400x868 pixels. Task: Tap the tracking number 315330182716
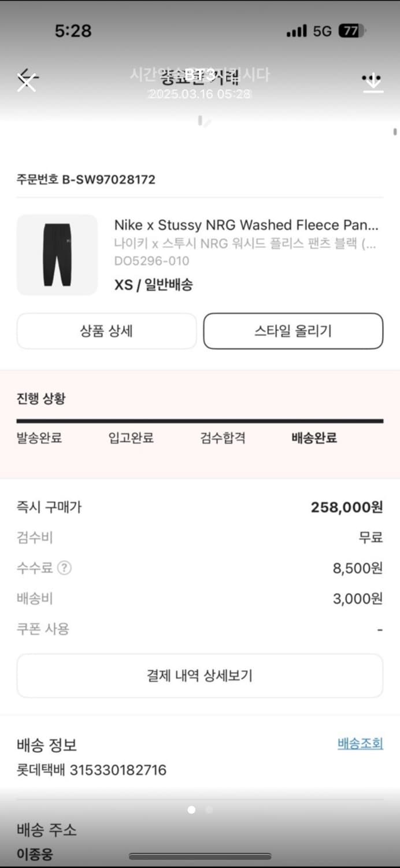[118, 770]
